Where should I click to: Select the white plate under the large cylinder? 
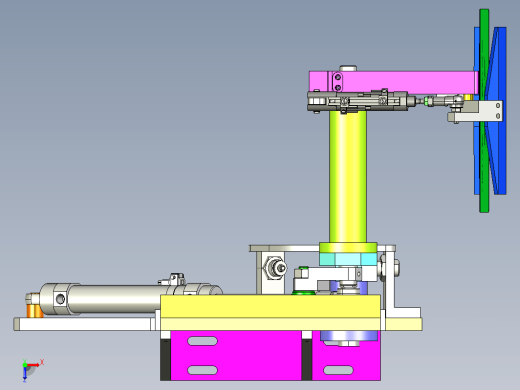85,324
